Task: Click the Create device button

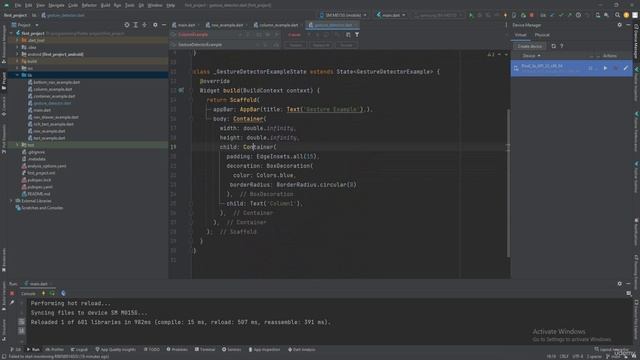Action: tap(530, 46)
